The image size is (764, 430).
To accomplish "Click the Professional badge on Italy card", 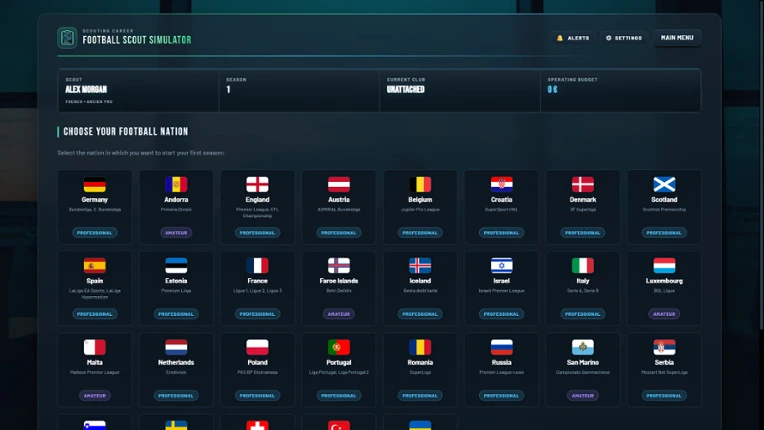I will (583, 314).
